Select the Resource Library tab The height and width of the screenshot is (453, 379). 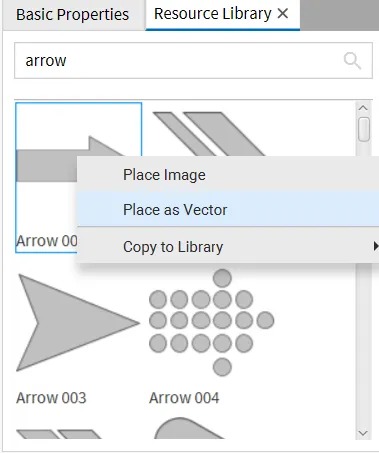213,14
